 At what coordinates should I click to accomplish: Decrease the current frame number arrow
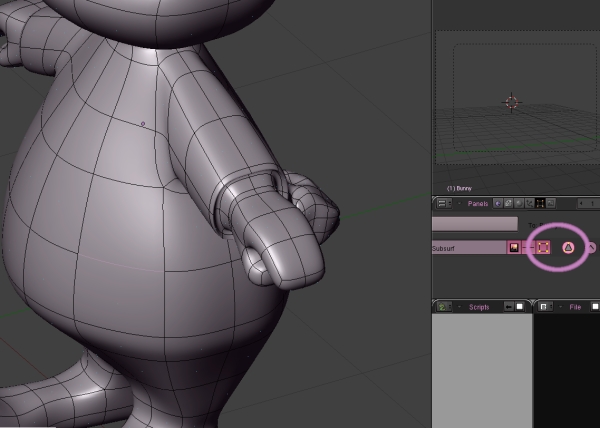[581, 203]
